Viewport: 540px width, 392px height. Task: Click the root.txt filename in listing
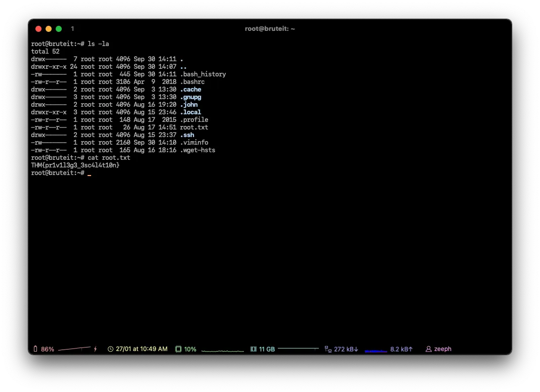point(194,127)
